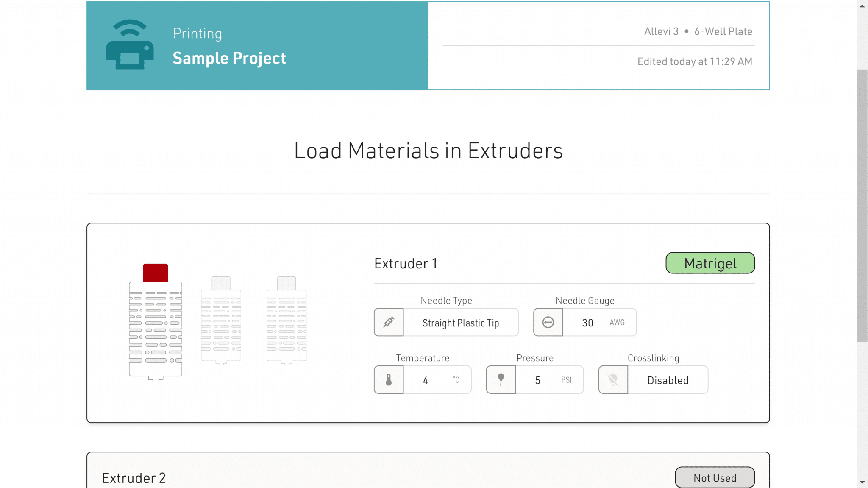Click the needle gauge diameter icon
868x488 pixels.
coord(548,322)
